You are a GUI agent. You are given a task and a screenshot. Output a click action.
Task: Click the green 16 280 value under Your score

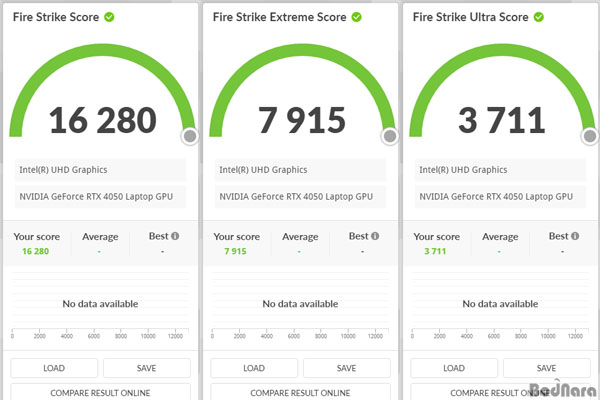point(36,251)
